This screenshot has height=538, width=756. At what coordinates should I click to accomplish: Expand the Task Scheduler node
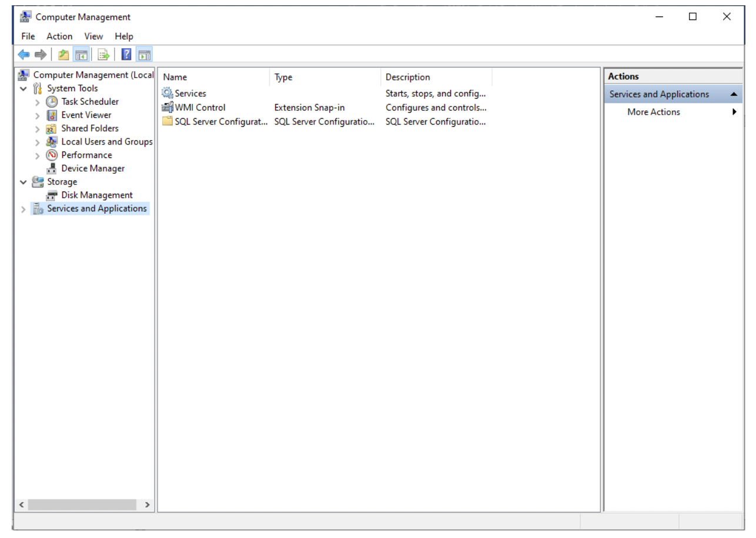tap(38, 102)
